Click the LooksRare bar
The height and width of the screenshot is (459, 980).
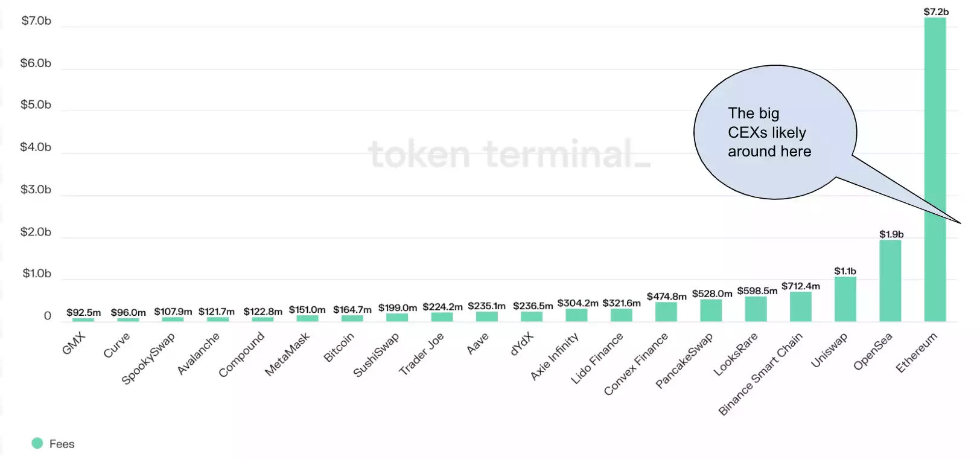click(x=756, y=309)
